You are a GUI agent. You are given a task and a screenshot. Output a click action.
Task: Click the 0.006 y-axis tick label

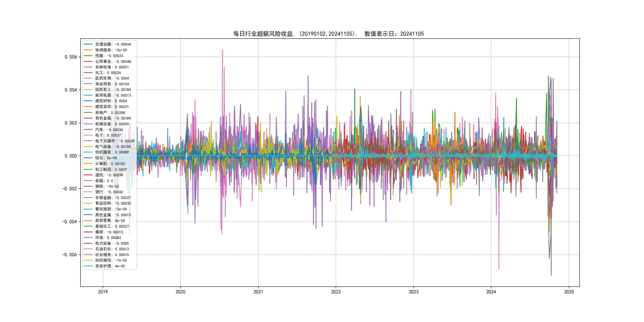click(71, 57)
